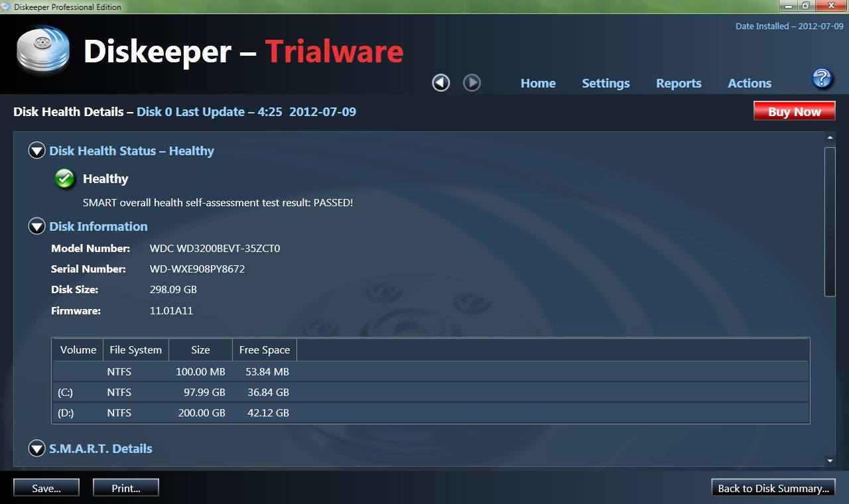
Task: Click the File System column header
Action: (136, 350)
